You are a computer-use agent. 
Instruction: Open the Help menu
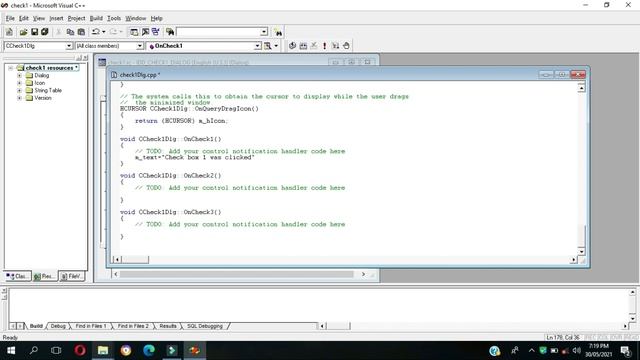[x=156, y=18]
